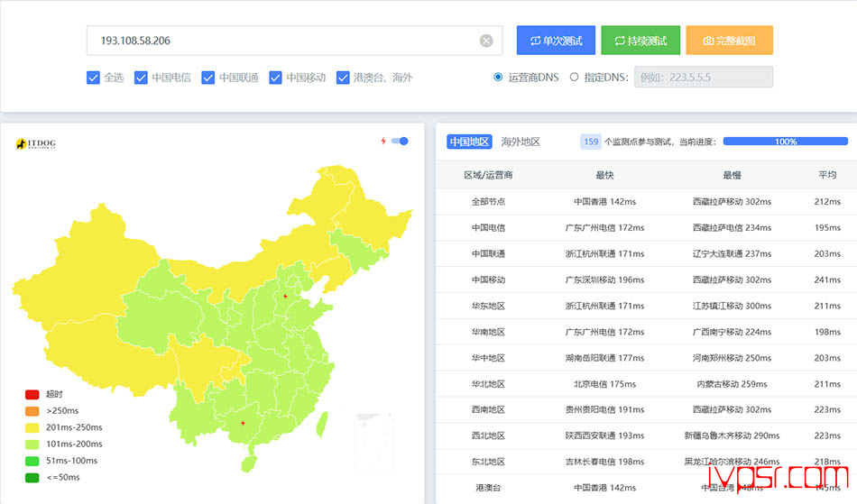Click the orange 完整截图 button
857x504 pixels.
729,41
